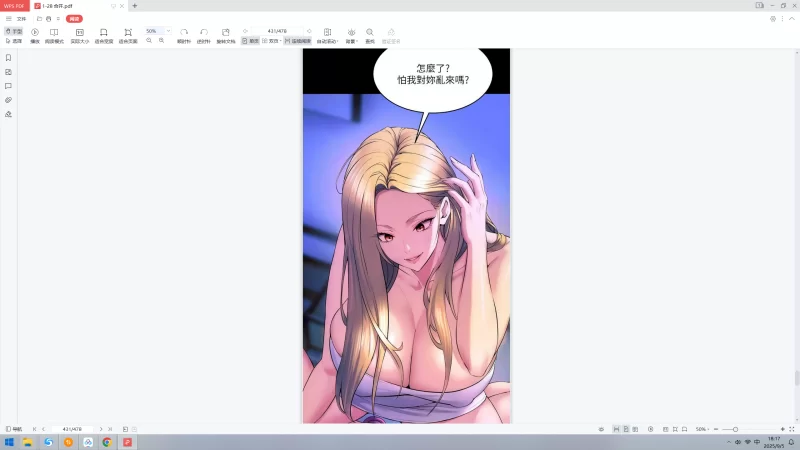Open auto scroll dropdown
This screenshot has height=450, width=800.
pos(328,36)
